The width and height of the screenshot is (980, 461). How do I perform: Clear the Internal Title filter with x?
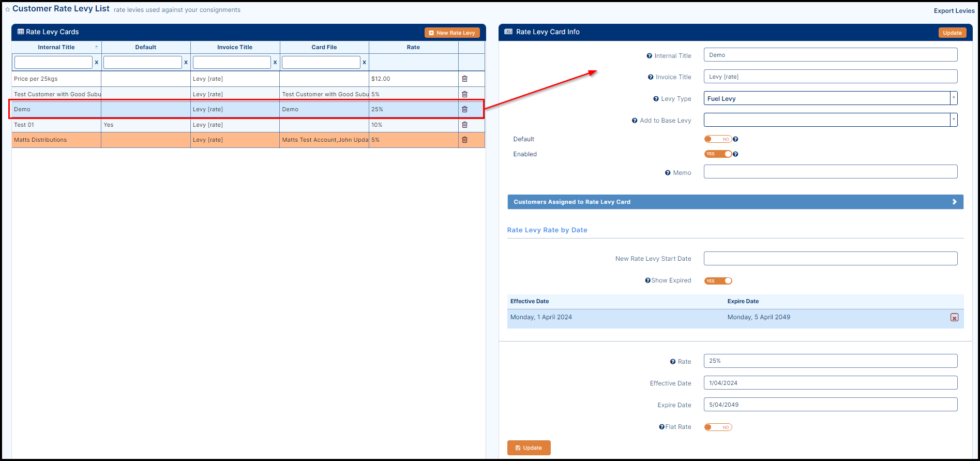pos(96,62)
